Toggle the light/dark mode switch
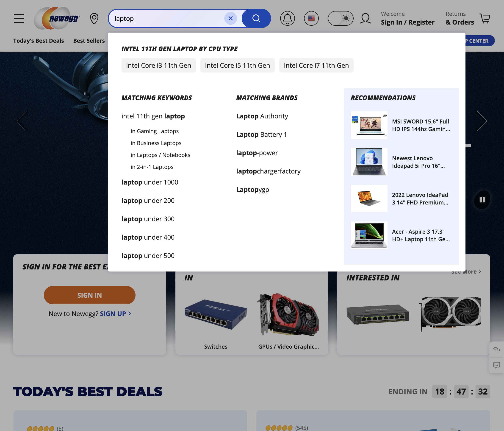504x431 pixels. coord(341,18)
